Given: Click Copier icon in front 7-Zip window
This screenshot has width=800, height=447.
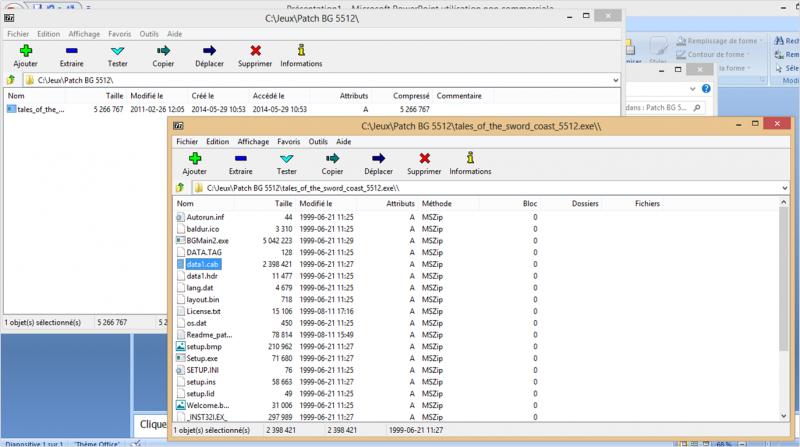Looking at the screenshot, I should pos(332,159).
